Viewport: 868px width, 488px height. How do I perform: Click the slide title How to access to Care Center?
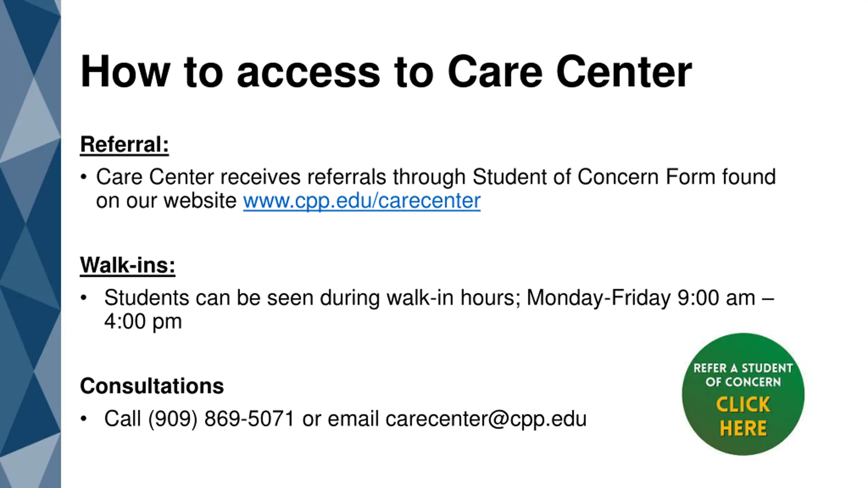pyautogui.click(x=386, y=72)
